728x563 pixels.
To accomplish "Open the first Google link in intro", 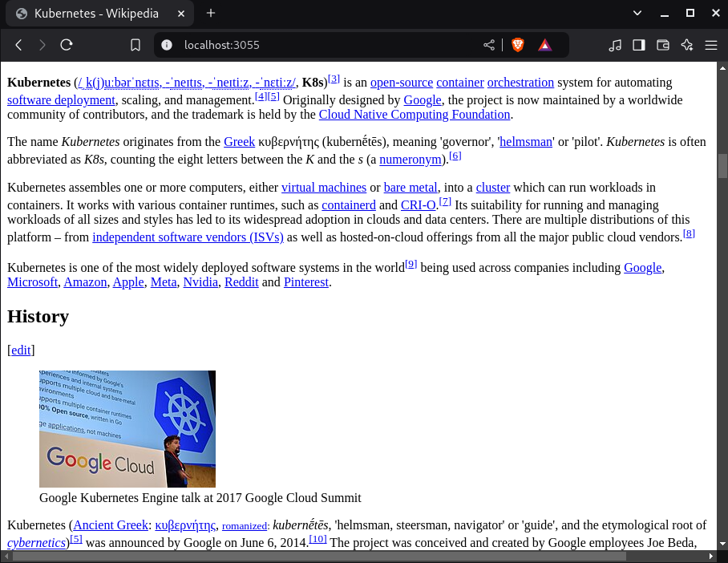I will coord(423,100).
